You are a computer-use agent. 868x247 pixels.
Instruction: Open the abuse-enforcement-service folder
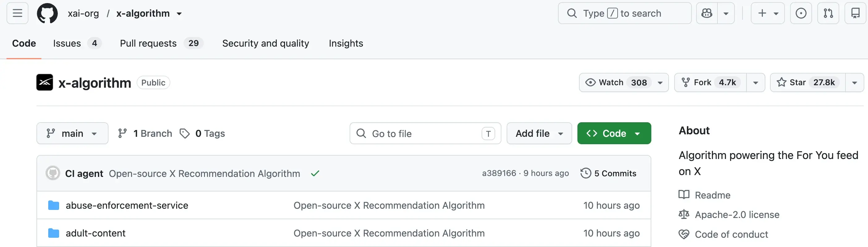coord(127,205)
